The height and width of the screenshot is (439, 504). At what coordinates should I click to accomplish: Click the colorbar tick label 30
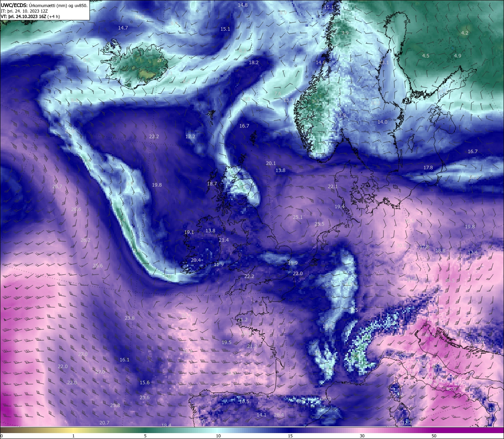tap(362, 436)
